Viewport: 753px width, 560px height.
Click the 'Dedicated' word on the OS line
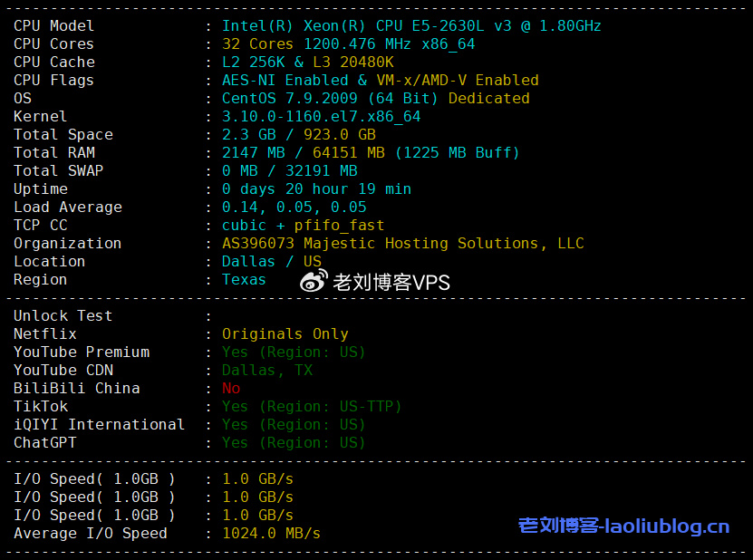[488, 99]
